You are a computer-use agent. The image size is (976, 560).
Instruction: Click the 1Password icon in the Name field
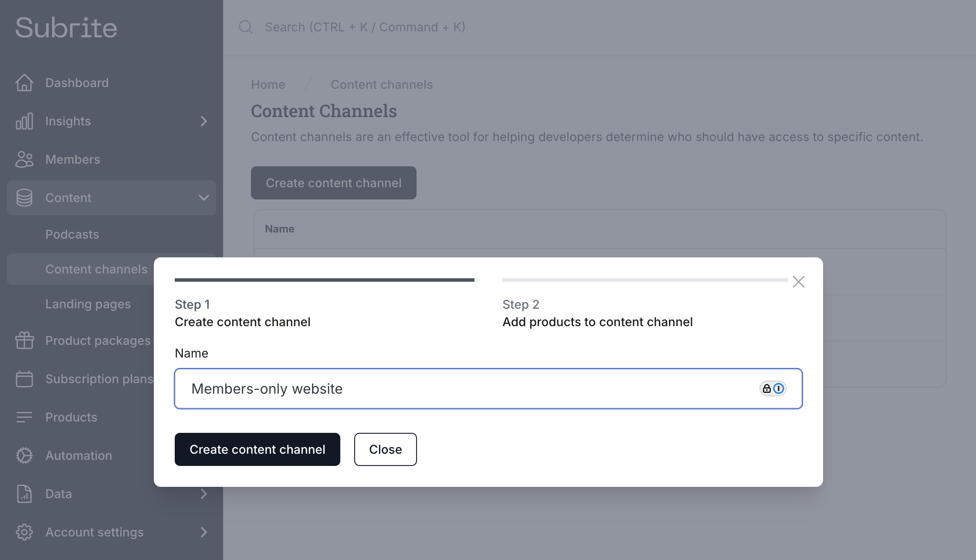click(x=779, y=388)
